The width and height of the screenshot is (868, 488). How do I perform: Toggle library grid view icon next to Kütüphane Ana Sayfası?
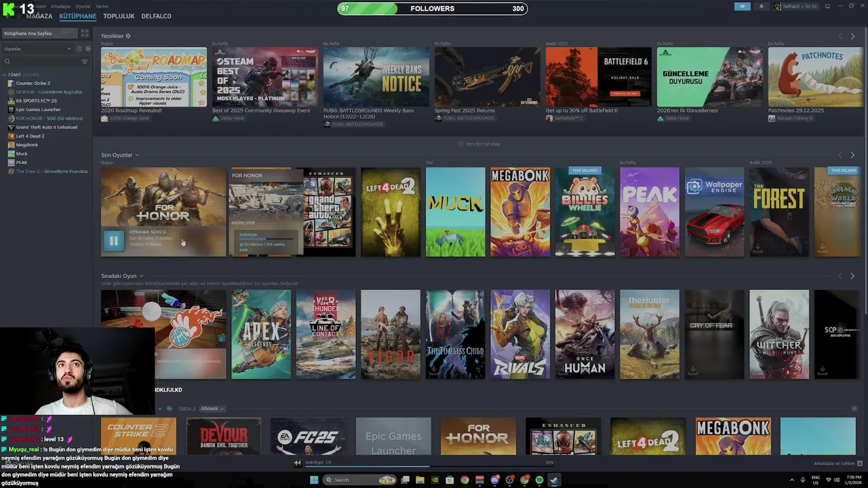tap(85, 33)
